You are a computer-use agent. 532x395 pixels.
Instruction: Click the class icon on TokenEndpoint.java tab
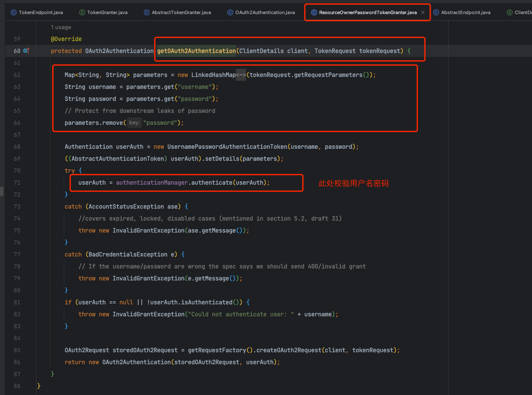coord(14,12)
